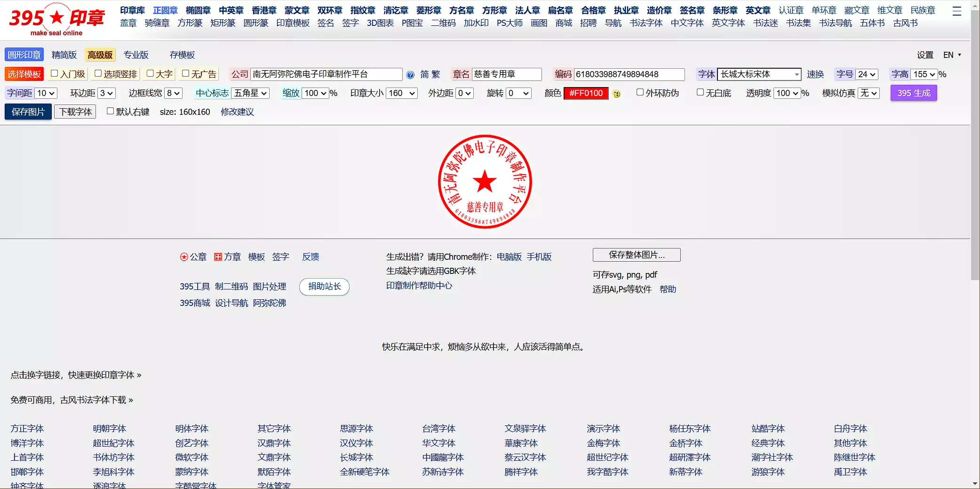
Task: Check the 默认右键 option
Action: pyautogui.click(x=110, y=111)
